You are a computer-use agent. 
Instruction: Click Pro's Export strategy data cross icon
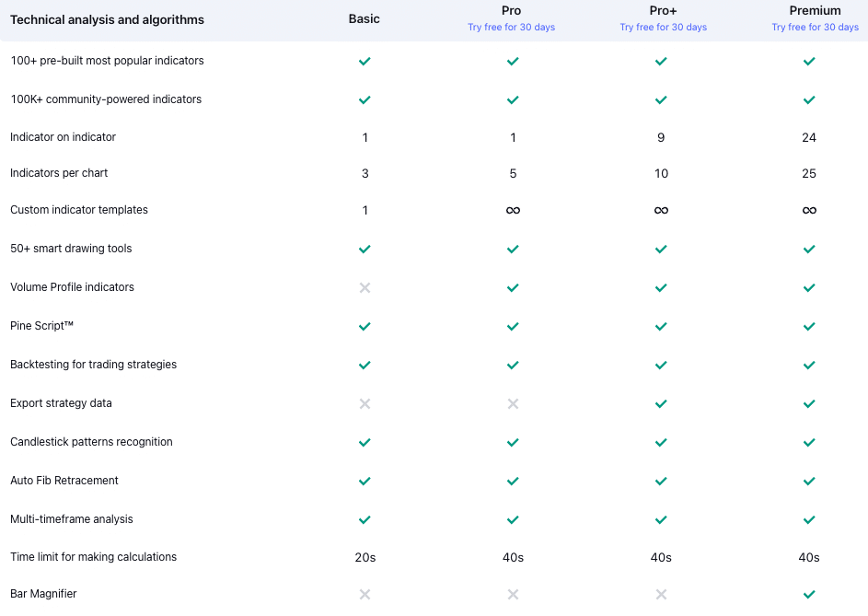513,403
